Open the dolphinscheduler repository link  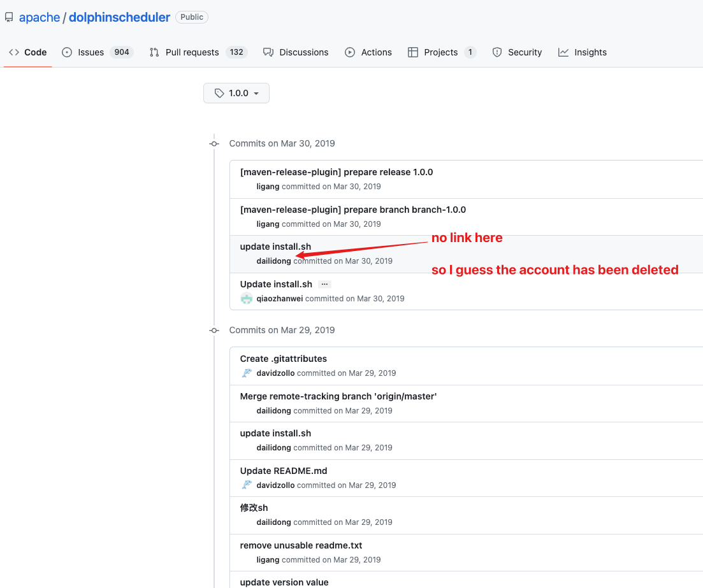[x=119, y=17]
